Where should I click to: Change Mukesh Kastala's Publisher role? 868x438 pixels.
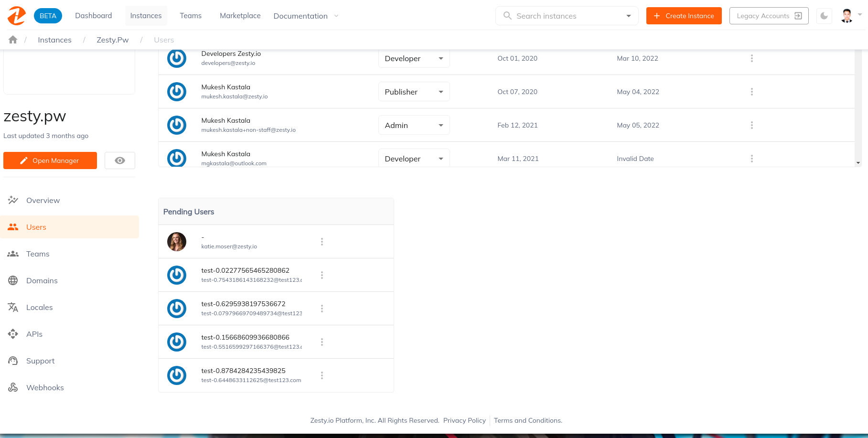tap(414, 92)
